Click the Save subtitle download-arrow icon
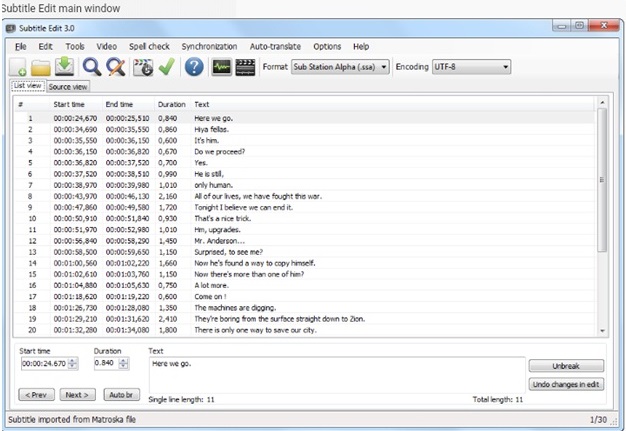 click(x=65, y=67)
